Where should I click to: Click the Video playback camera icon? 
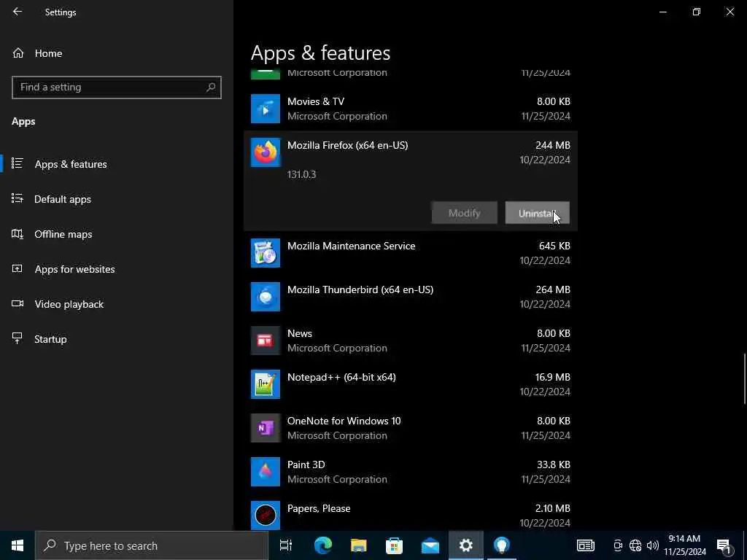(x=18, y=303)
